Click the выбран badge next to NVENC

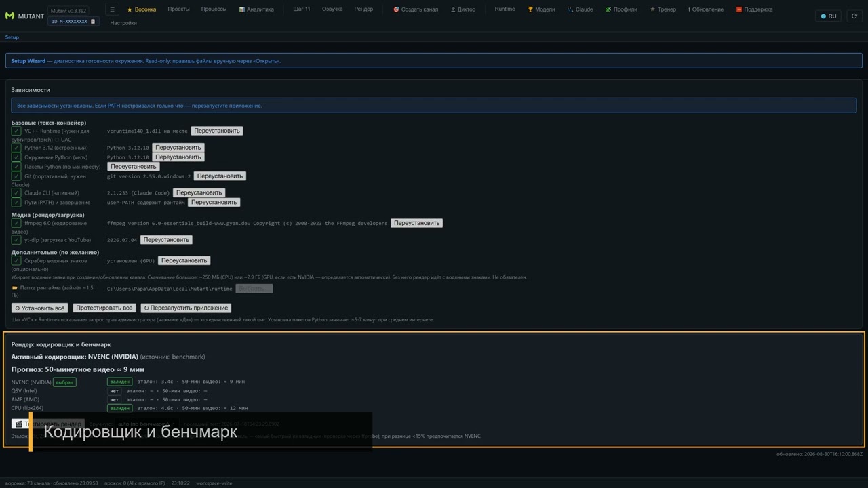click(64, 382)
